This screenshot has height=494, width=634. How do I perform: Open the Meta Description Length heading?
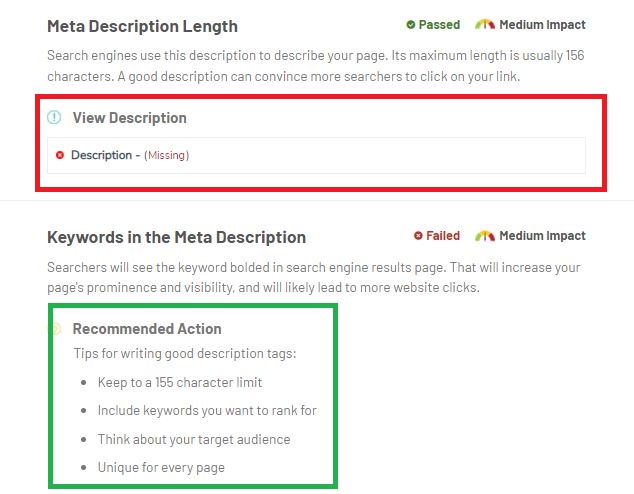142,26
